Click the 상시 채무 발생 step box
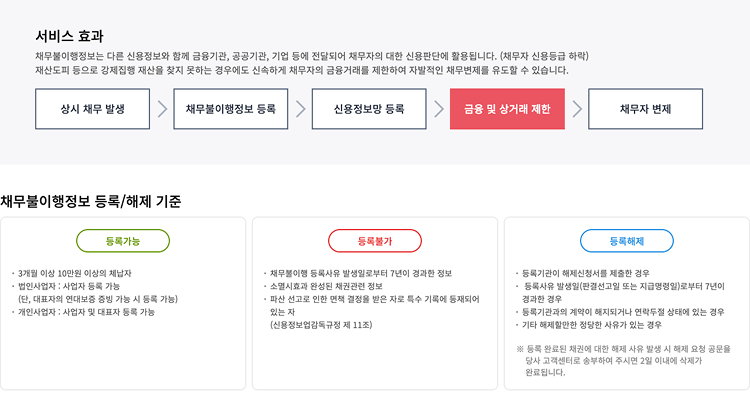Viewport: 750px width, 396px height. tap(92, 109)
